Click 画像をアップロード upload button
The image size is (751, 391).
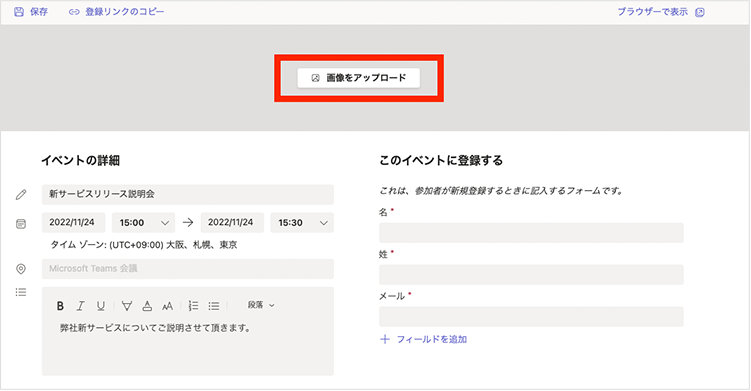[x=359, y=78]
